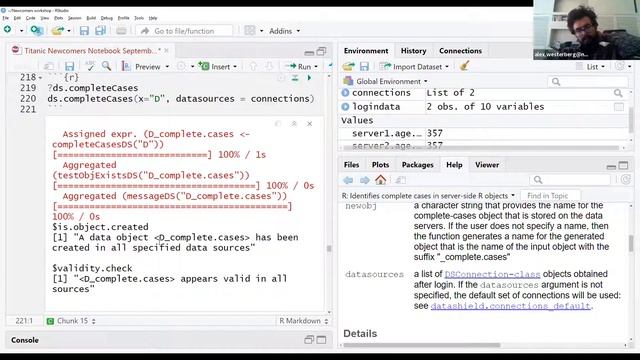Inspect connections with magnifier icon

(618, 93)
